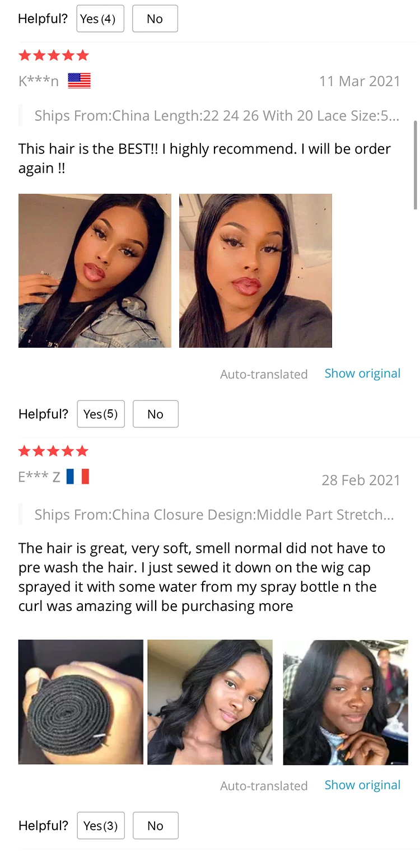Vote No on E*** Z's review
This screenshot has height=868, width=420.
coord(156,825)
